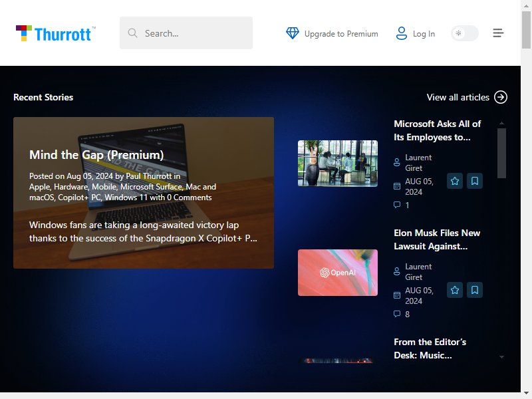Click AUG 05, 2024 date on Elon Musk article
Viewport: 532px width, 399px height.
(x=419, y=295)
